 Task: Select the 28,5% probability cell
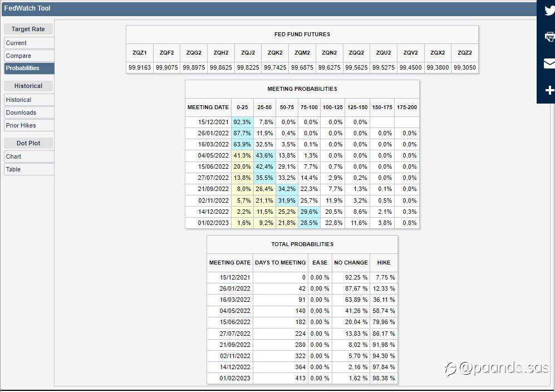(x=309, y=223)
